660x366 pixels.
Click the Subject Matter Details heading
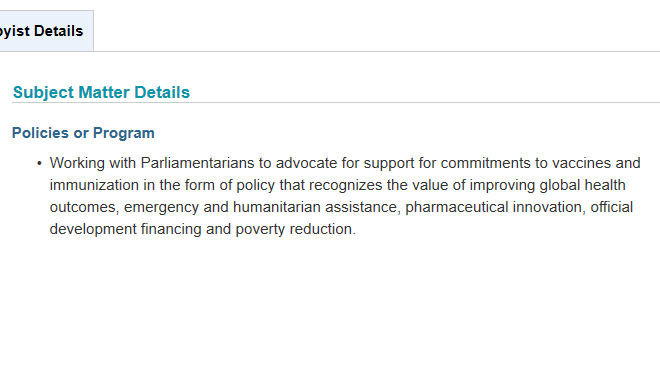(x=101, y=92)
